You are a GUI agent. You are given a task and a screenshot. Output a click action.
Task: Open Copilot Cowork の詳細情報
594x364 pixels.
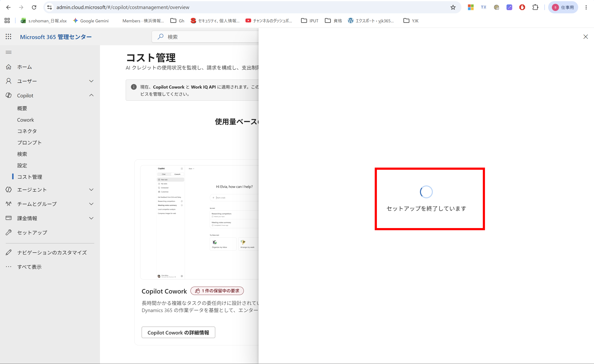[178, 332]
